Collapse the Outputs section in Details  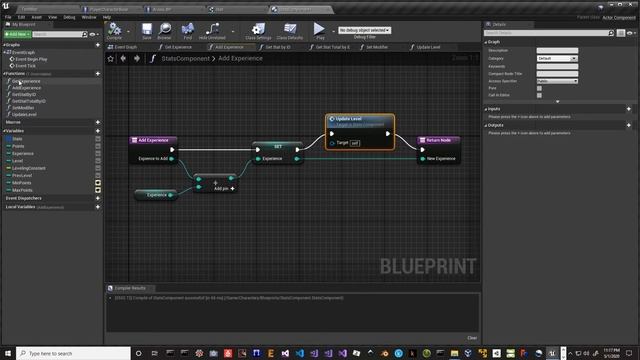[x=486, y=125]
